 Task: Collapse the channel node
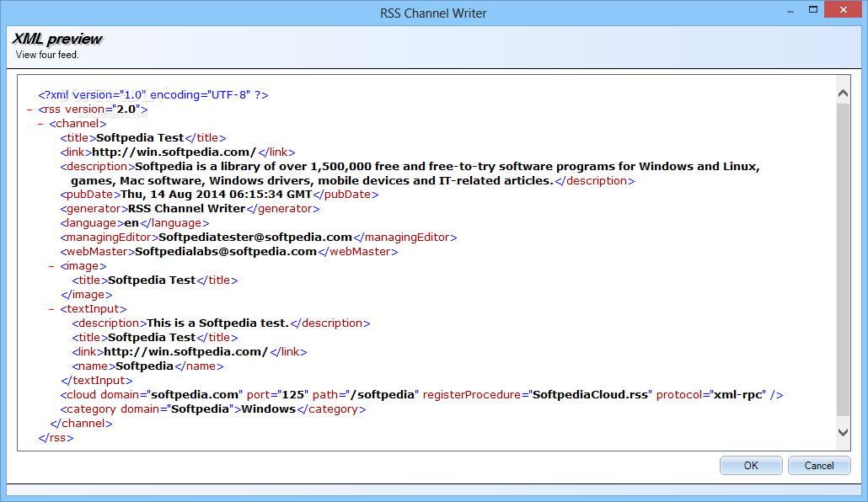(40, 124)
